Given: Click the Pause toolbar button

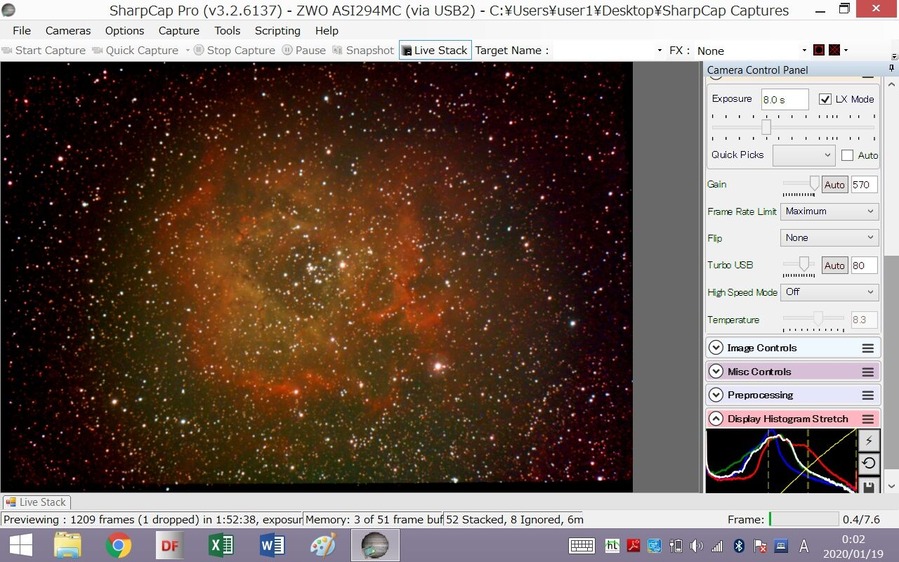Looking at the screenshot, I should (x=304, y=50).
